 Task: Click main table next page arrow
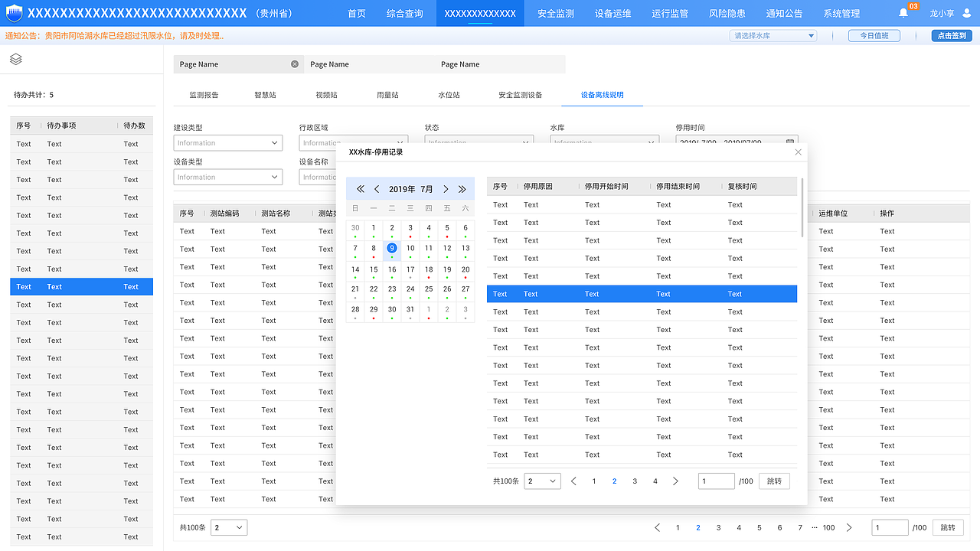point(849,527)
